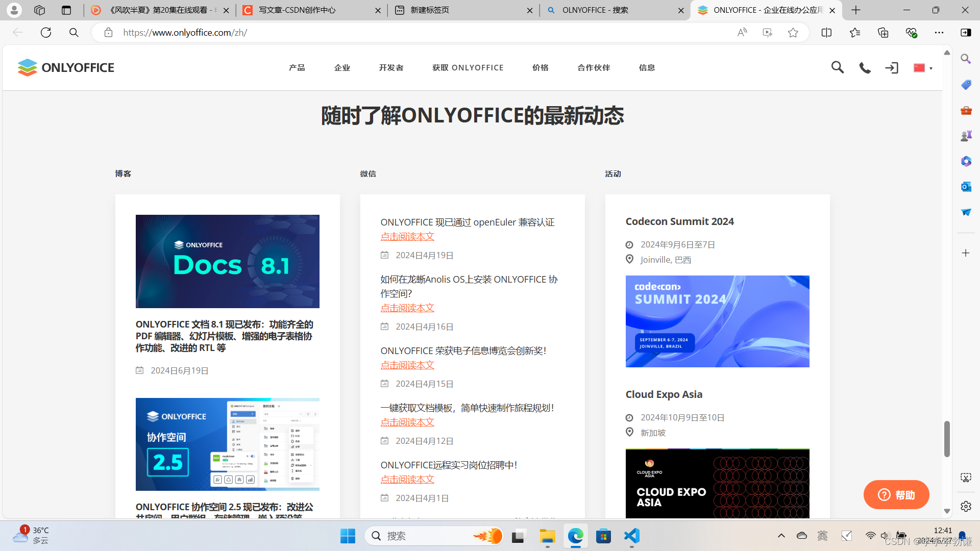Click the sidebar add plus button

click(966, 253)
